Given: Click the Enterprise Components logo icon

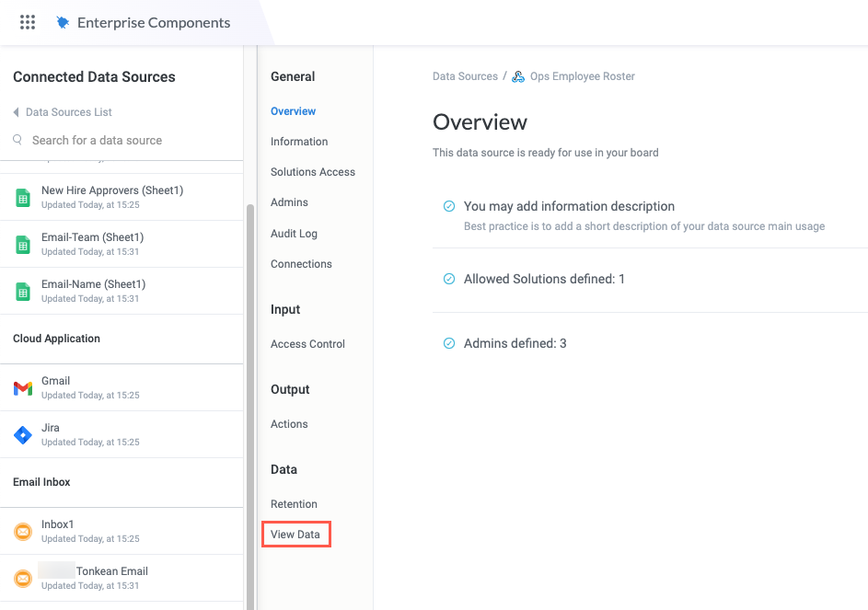Looking at the screenshot, I should coord(63,21).
